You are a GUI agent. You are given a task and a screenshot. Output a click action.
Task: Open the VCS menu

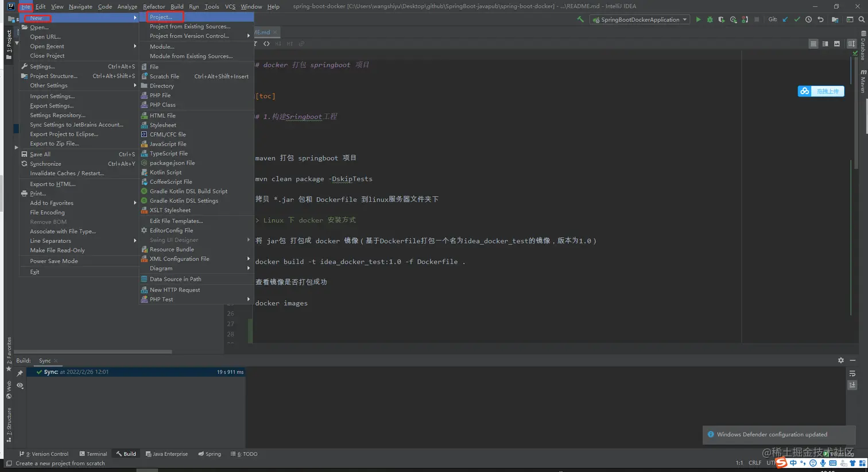[x=230, y=7]
